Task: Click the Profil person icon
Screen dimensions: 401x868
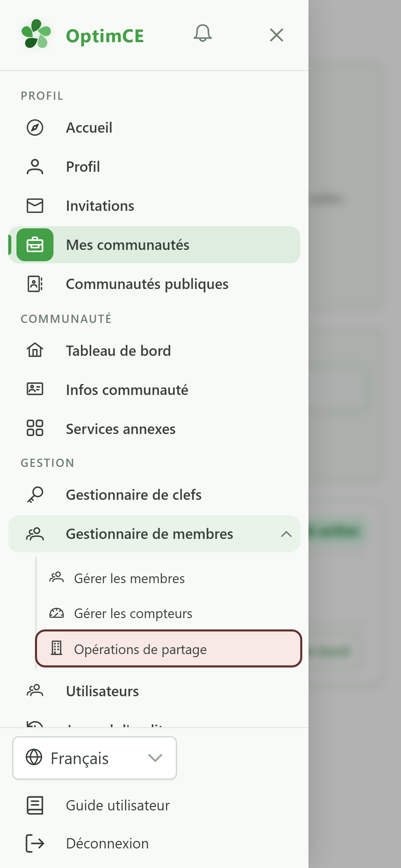Action: click(35, 167)
